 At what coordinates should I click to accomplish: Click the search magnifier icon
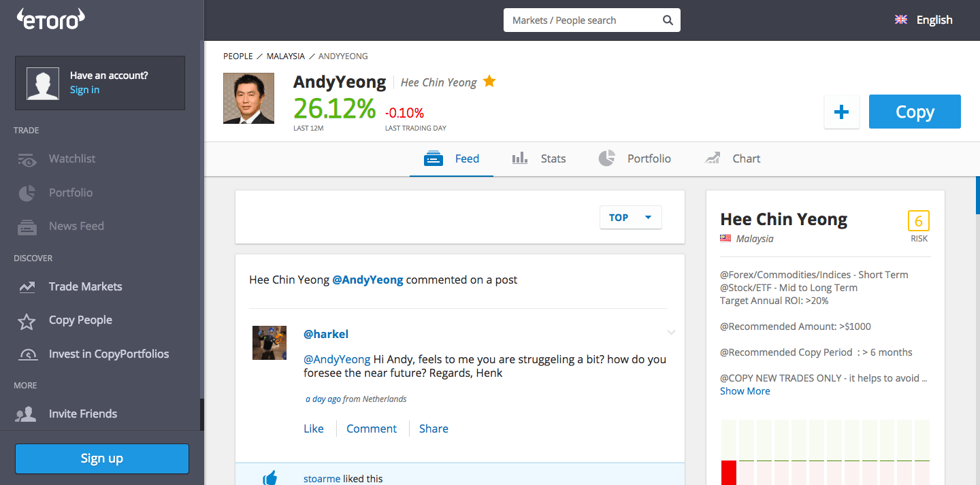668,20
